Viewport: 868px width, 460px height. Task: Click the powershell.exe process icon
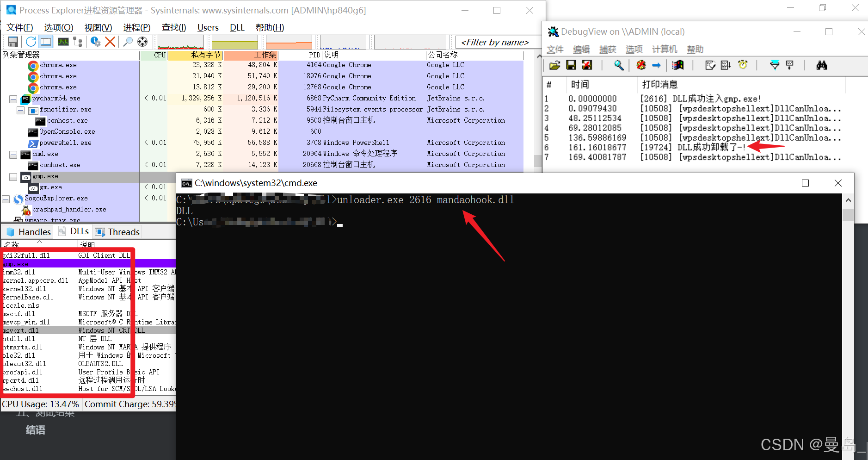point(33,143)
